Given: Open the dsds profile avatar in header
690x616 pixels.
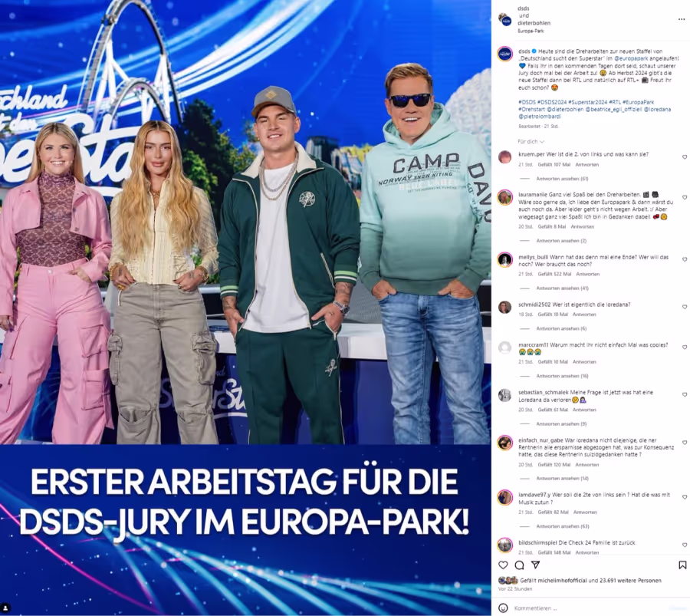Looking at the screenshot, I should tap(504, 19).
